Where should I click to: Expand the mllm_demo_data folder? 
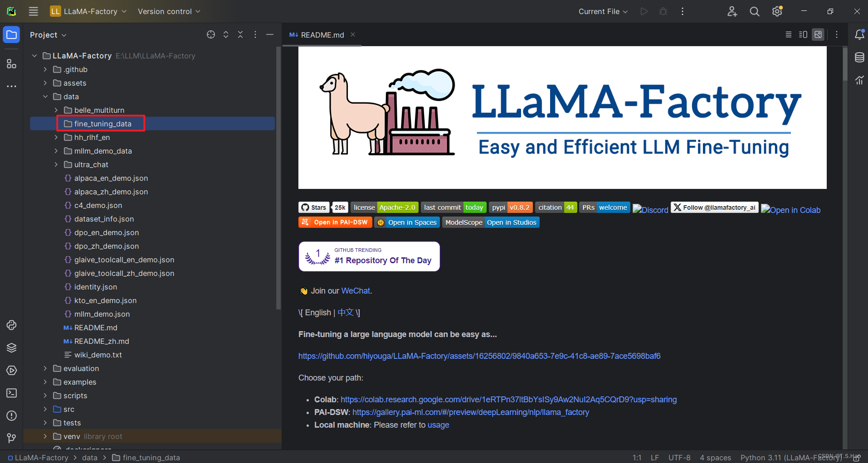pos(56,151)
